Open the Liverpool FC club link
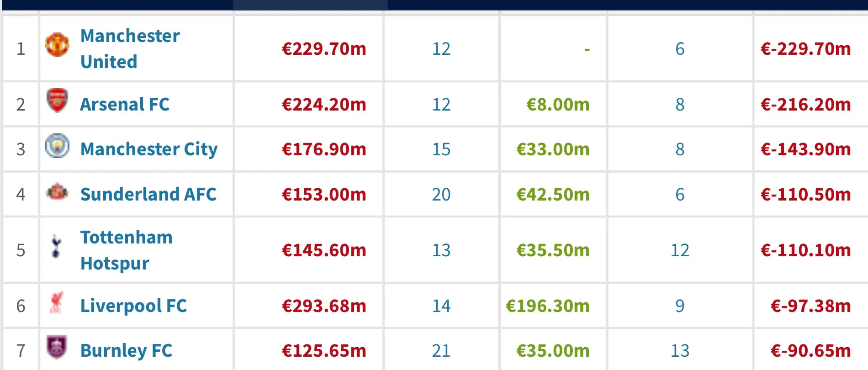868x370 pixels. point(133,306)
